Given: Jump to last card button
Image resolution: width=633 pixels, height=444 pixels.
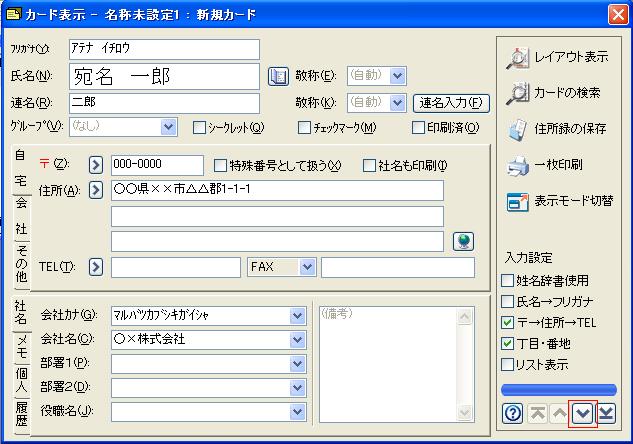Looking at the screenshot, I should point(605,413).
